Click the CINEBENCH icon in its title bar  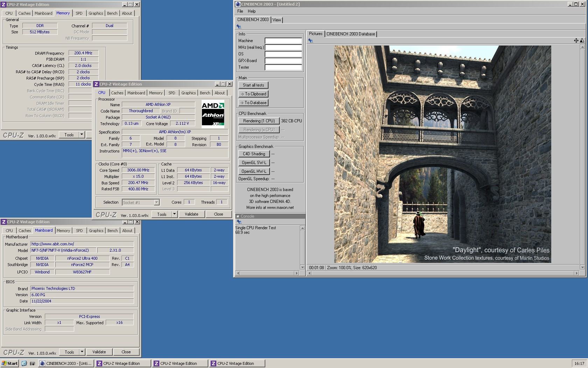click(x=238, y=4)
